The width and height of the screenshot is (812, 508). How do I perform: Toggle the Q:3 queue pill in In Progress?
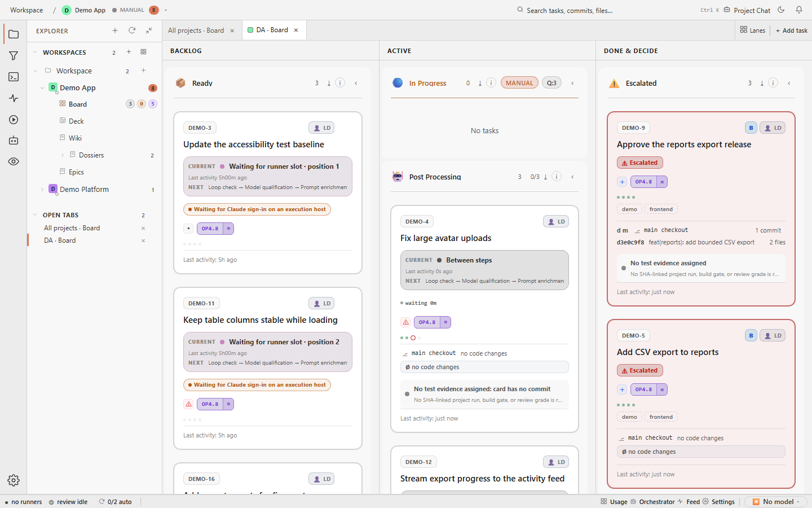[551, 83]
